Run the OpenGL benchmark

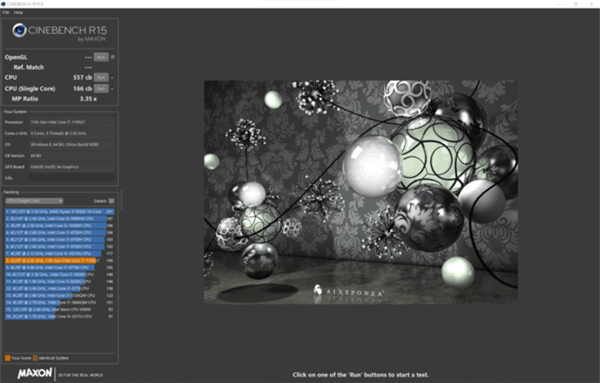pos(101,57)
